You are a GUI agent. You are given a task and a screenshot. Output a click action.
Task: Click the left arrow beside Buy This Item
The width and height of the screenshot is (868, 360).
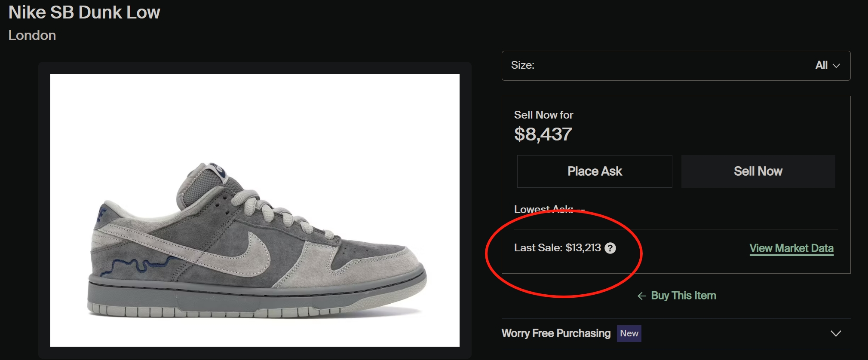click(x=641, y=296)
